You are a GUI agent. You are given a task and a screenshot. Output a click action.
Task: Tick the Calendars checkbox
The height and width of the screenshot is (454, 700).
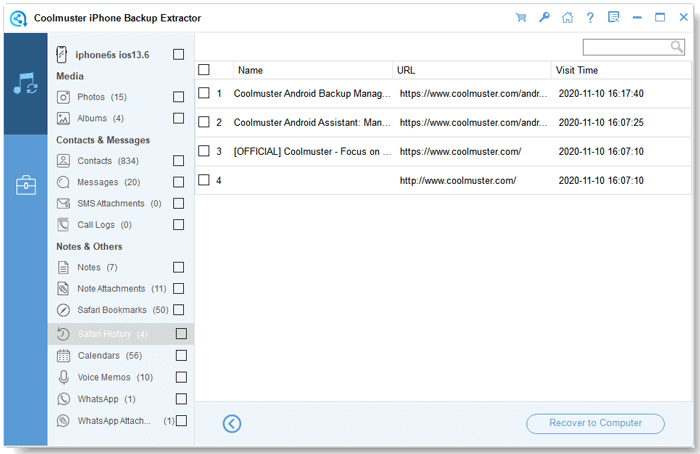tap(181, 355)
